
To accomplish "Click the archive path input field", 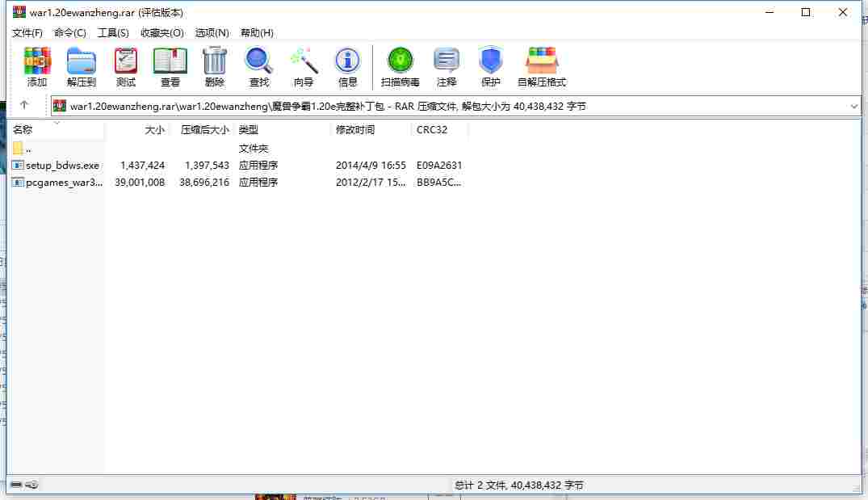I will click(455, 106).
